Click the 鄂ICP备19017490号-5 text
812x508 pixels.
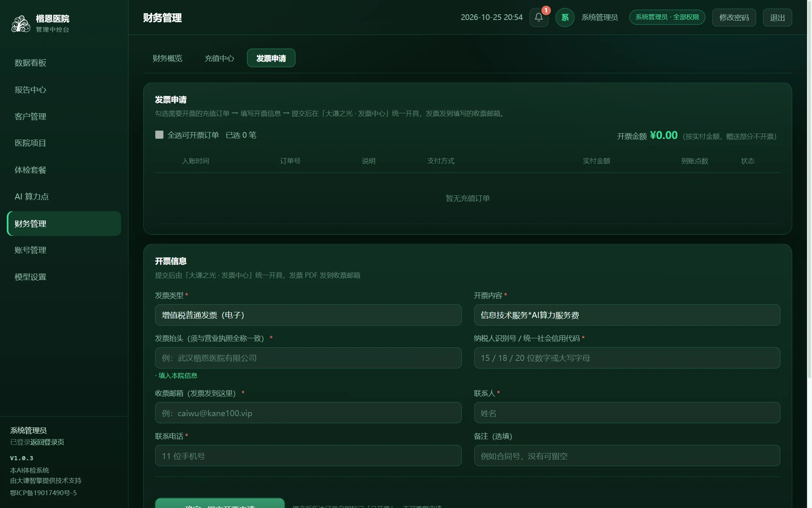click(x=43, y=493)
